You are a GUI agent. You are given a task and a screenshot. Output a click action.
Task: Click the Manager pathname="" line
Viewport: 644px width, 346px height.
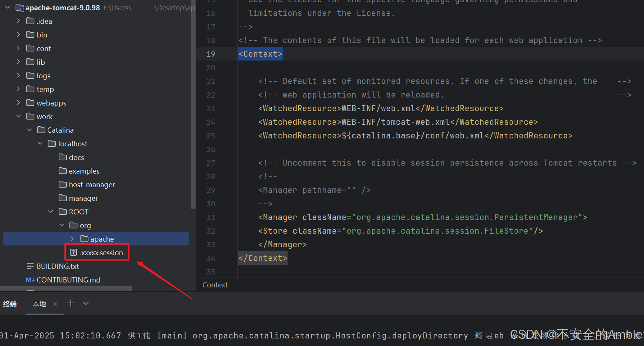[314, 190]
